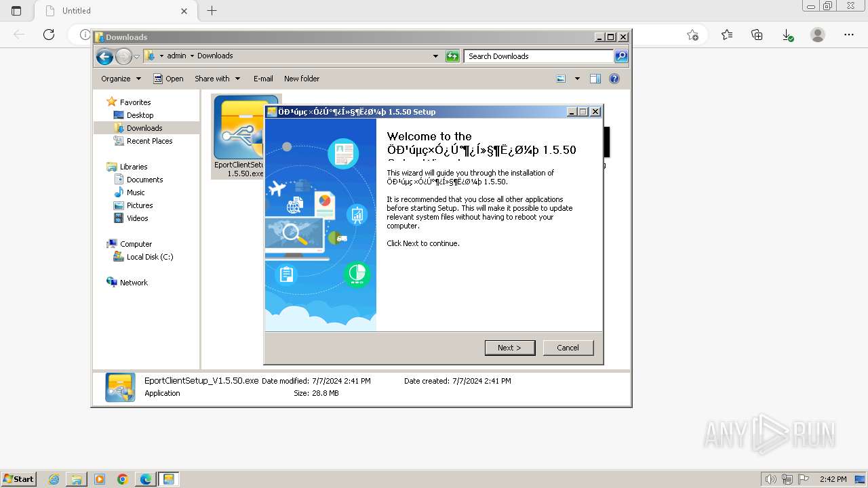Open Desktop in the navigation pane
This screenshot has width=868, height=488.
[x=140, y=115]
